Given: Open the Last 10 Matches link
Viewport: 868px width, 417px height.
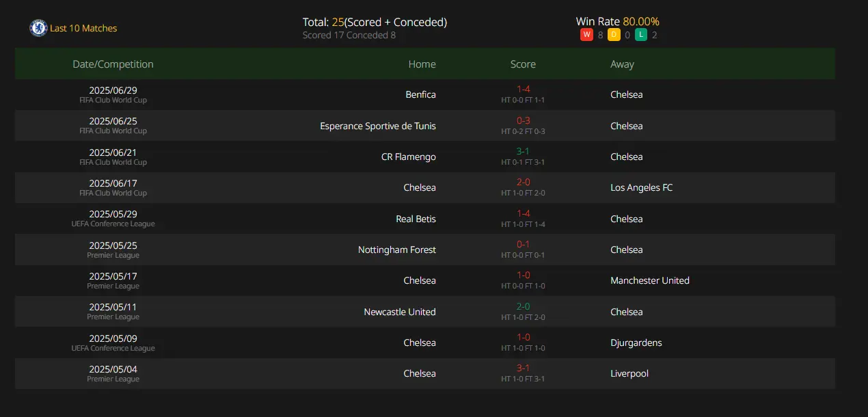Looking at the screenshot, I should coord(83,28).
